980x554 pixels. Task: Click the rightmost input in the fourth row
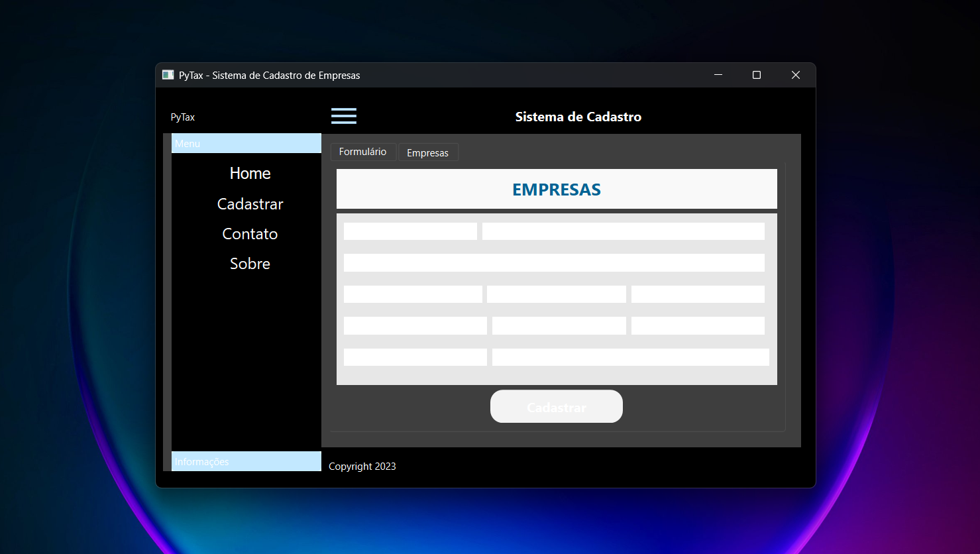698,325
